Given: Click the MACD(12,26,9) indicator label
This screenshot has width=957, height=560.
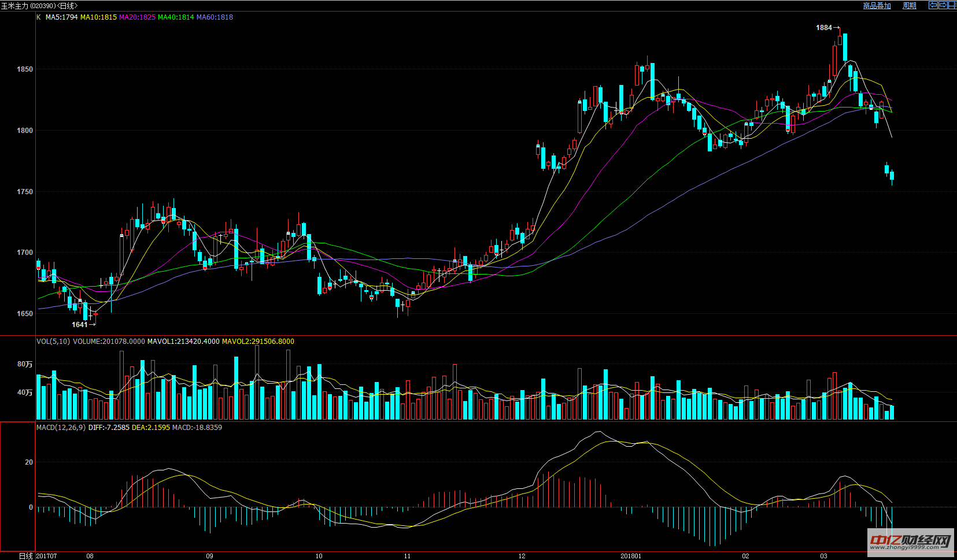Looking at the screenshot, I should point(61,428).
